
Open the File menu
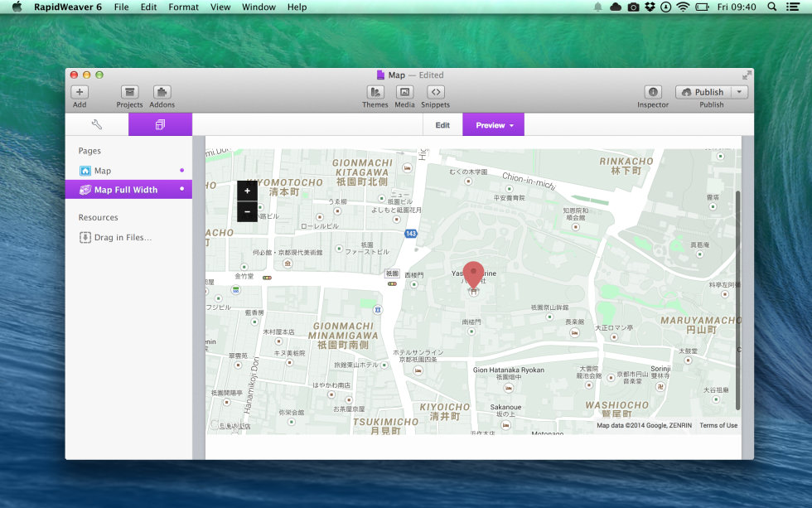click(121, 7)
